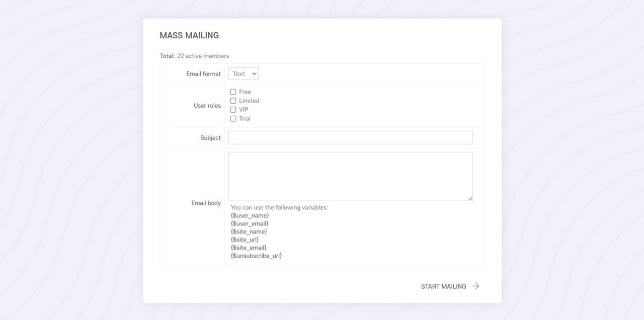Click the {$site_email} variable
The height and width of the screenshot is (320, 644).
tap(247, 248)
